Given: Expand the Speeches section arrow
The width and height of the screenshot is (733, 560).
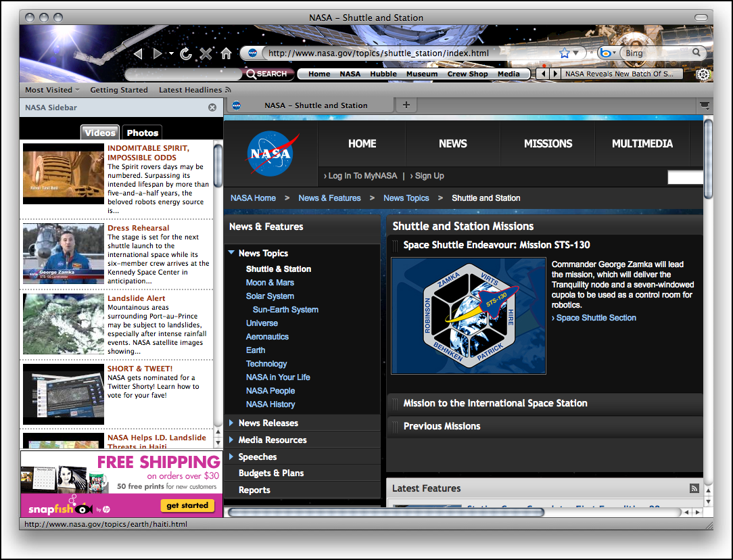Looking at the screenshot, I should [231, 457].
